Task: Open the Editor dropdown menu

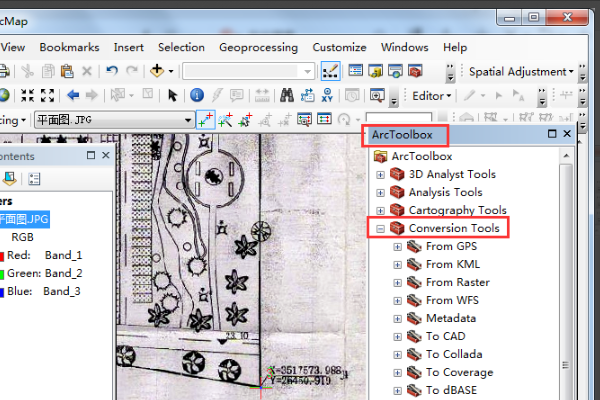Action: [x=432, y=96]
